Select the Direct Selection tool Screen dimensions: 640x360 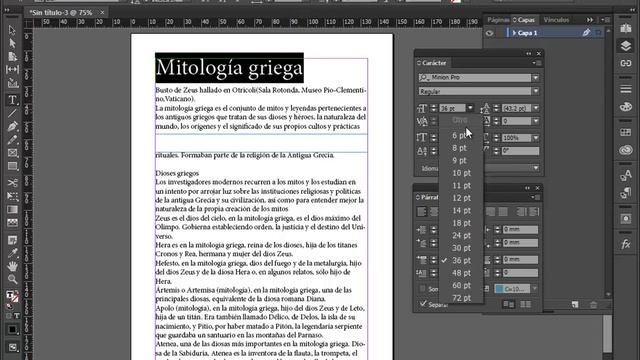point(12,43)
